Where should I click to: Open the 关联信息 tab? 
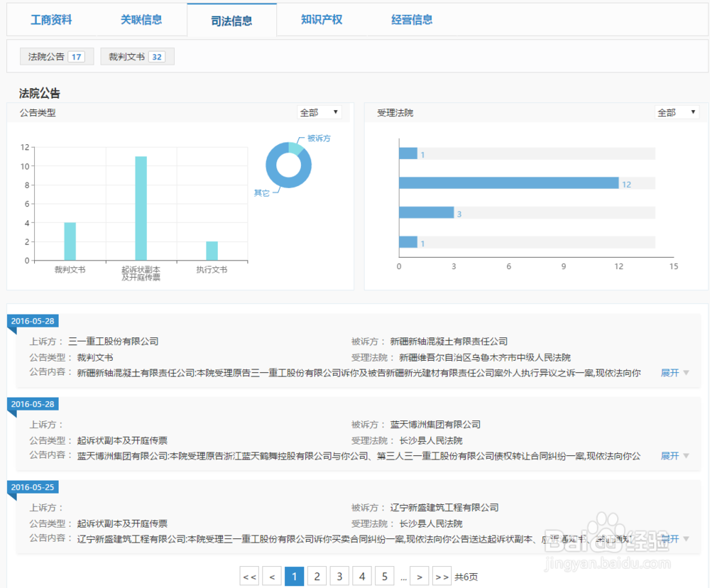[141, 20]
